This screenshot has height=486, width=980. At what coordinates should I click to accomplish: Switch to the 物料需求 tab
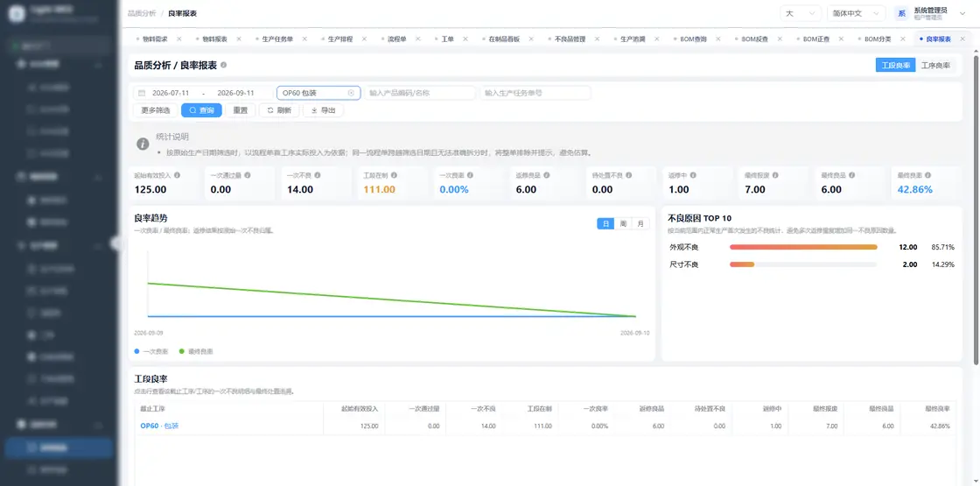pyautogui.click(x=155, y=39)
